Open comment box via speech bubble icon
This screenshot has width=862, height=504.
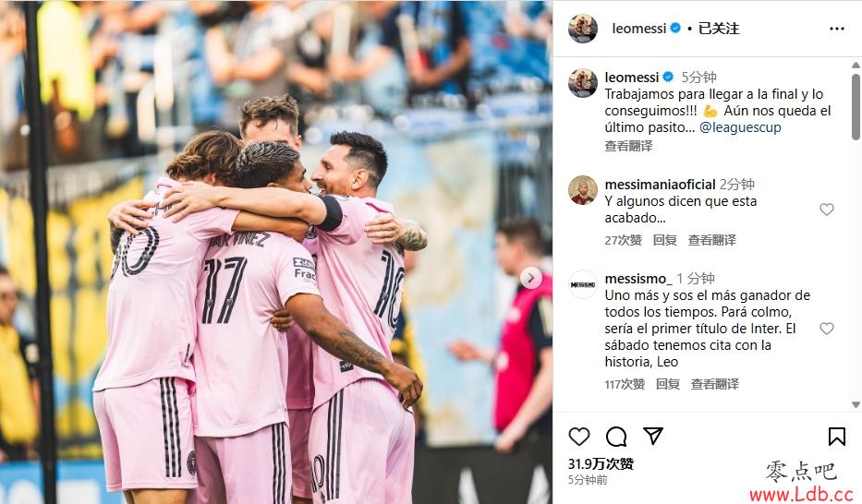(x=616, y=437)
